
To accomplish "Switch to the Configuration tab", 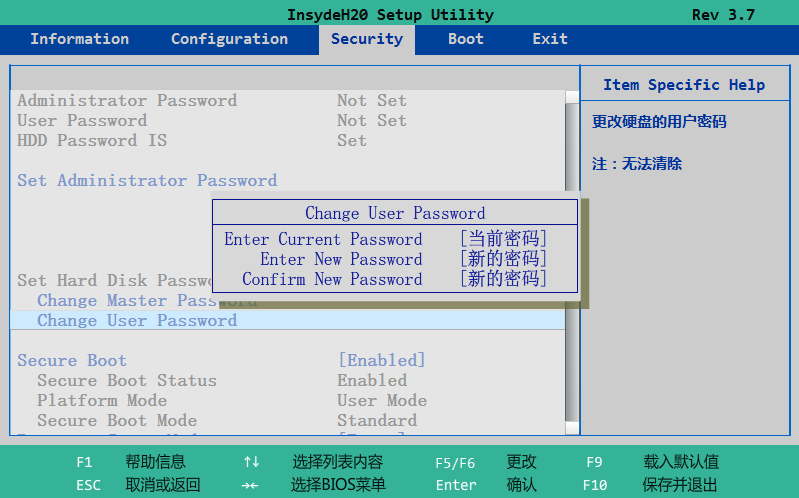I will tap(229, 39).
